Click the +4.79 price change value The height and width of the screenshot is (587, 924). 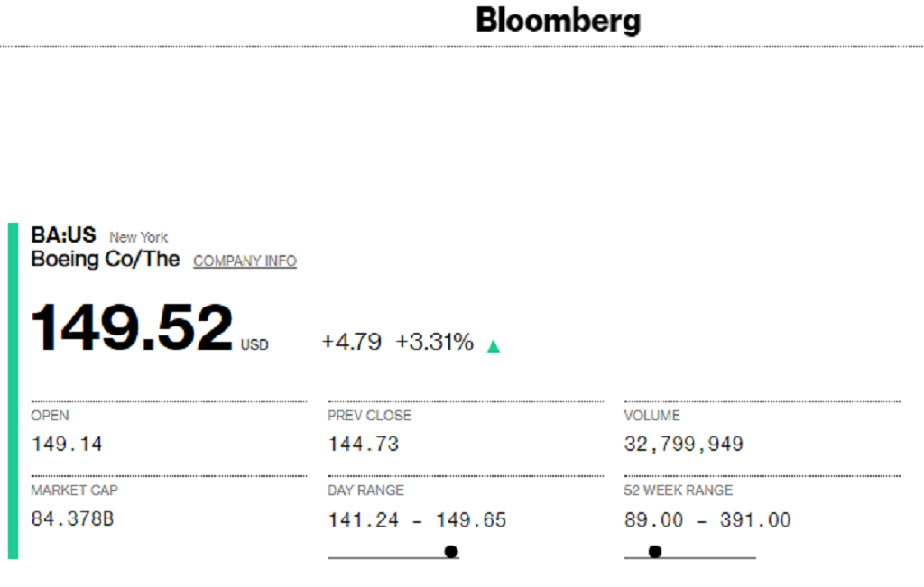[x=352, y=342]
